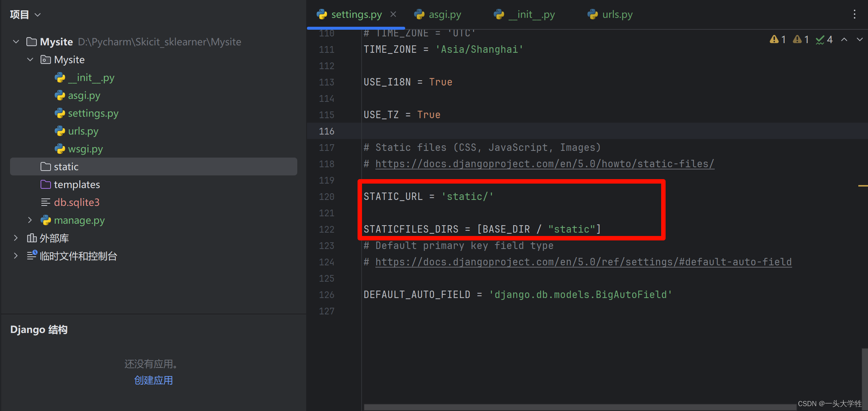Click the Python icon on the settings.py tab

tap(321, 14)
